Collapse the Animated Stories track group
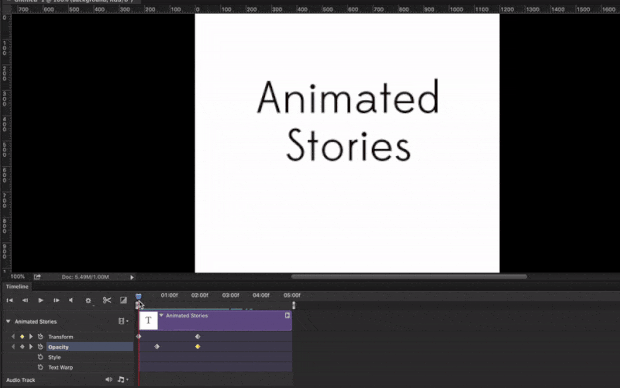Screen dimensions: 620x388 pos(8,322)
